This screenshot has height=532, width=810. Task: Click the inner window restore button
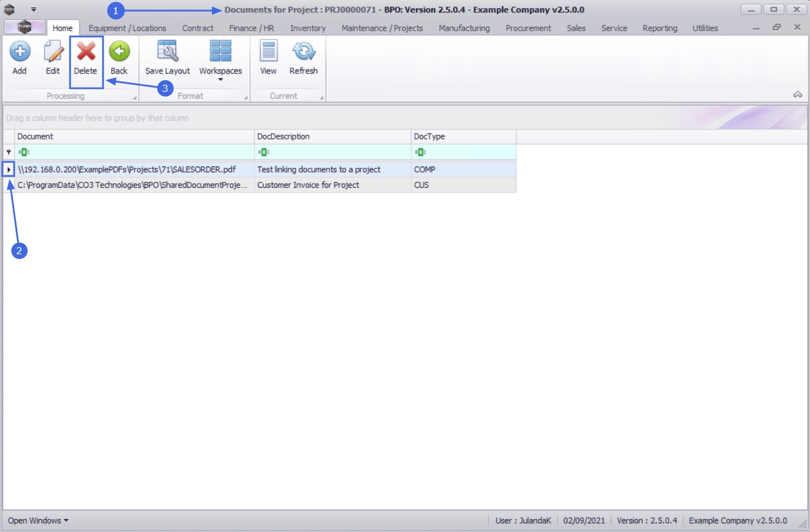click(776, 27)
